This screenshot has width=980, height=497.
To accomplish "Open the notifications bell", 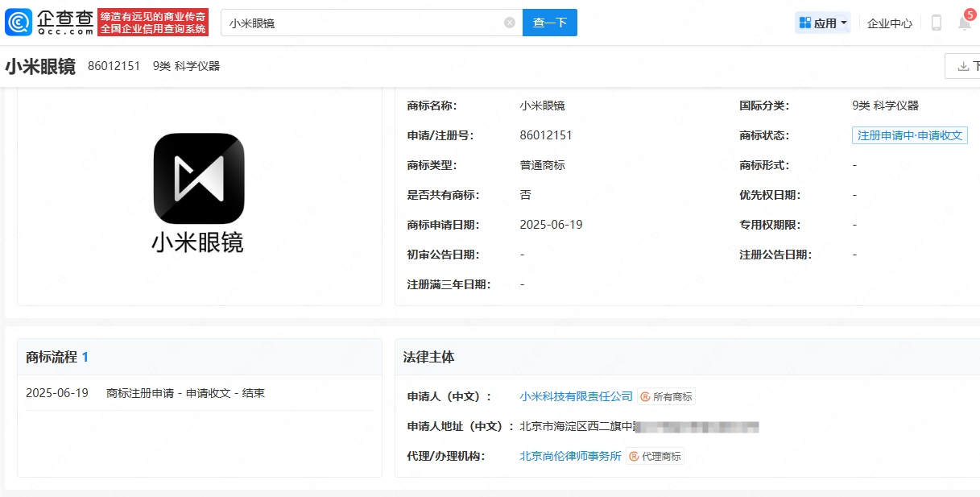I will [x=964, y=23].
